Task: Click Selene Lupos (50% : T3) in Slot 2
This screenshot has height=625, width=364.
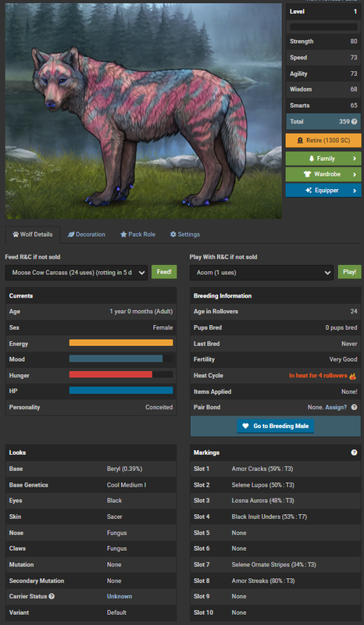Action: [x=262, y=484]
